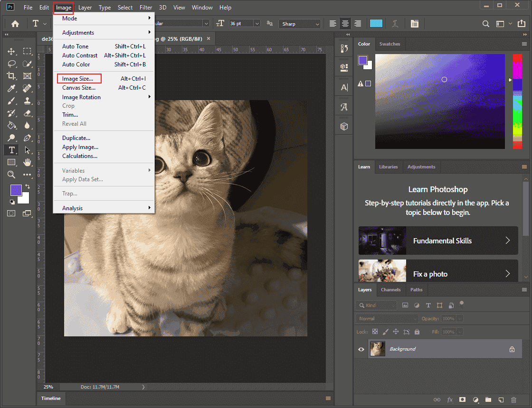Switch to the Swatches tab
532x408 pixels.
tap(389, 44)
